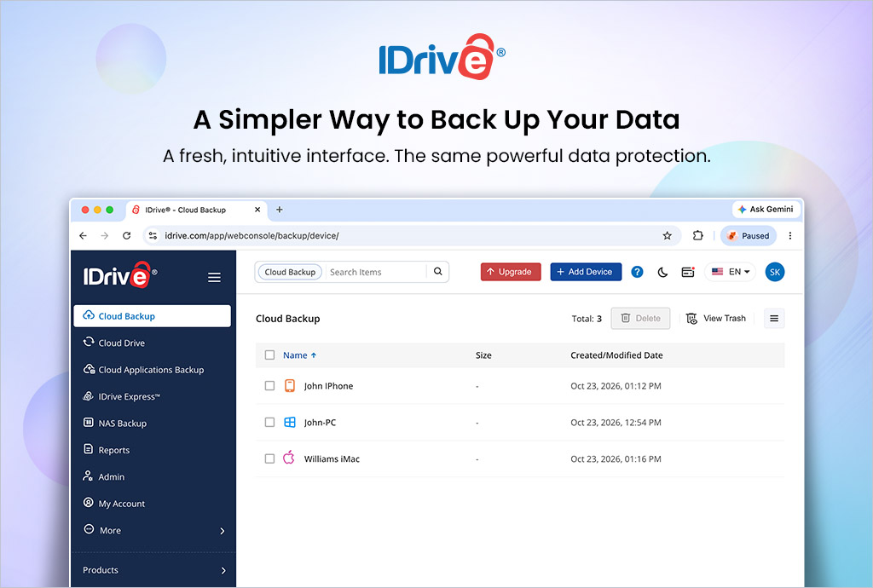Image resolution: width=873 pixels, height=588 pixels.
Task: Click the red Upgrade button
Action: (511, 272)
